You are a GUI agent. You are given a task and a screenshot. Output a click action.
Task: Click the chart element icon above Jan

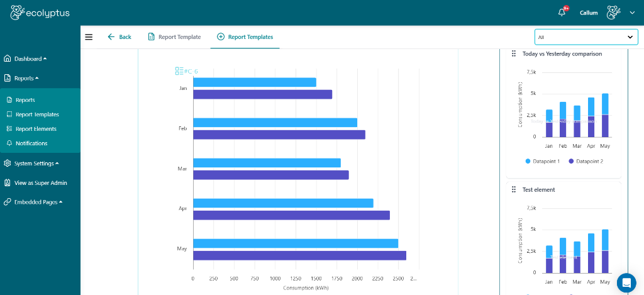179,71
